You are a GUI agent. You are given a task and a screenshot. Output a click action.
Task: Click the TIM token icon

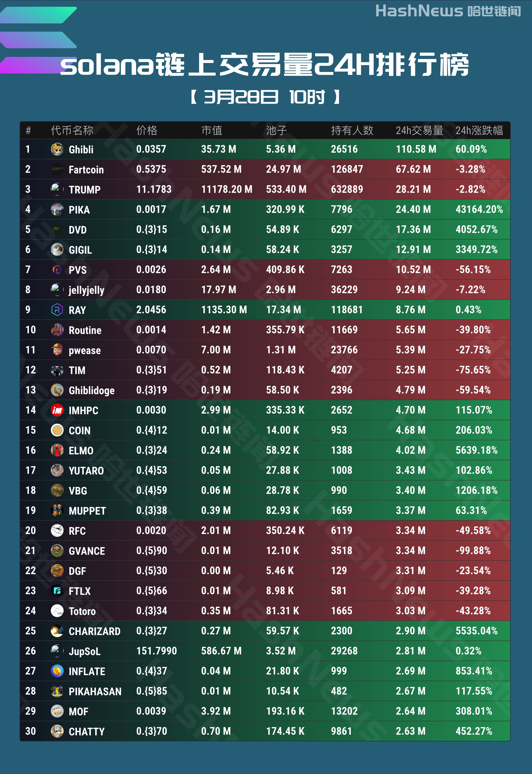pos(57,370)
